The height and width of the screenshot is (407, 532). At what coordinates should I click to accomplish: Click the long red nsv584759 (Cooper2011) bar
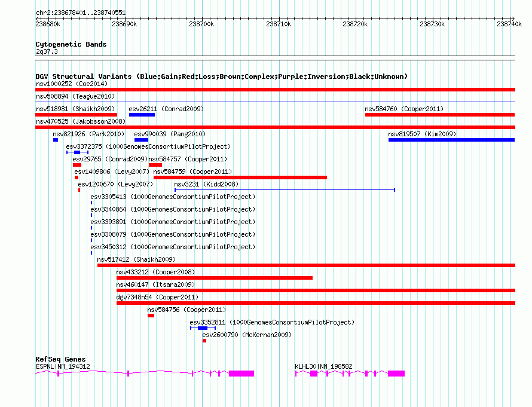240,178
